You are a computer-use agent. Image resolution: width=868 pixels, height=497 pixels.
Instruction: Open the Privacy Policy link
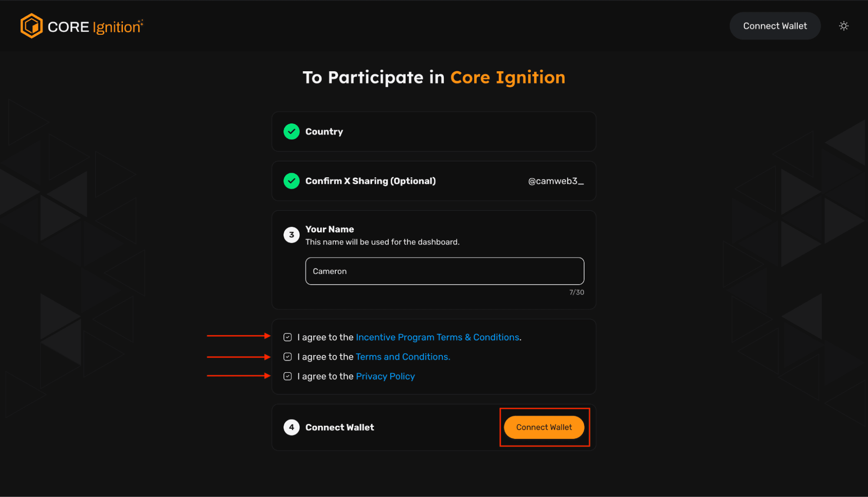pos(385,376)
